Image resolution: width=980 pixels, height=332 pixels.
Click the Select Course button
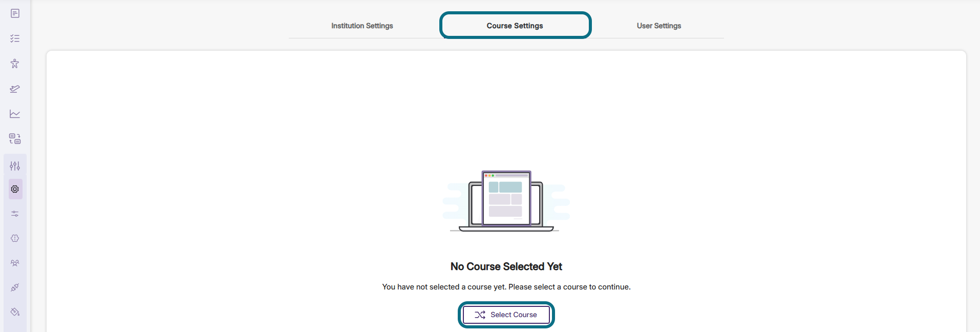(x=506, y=315)
